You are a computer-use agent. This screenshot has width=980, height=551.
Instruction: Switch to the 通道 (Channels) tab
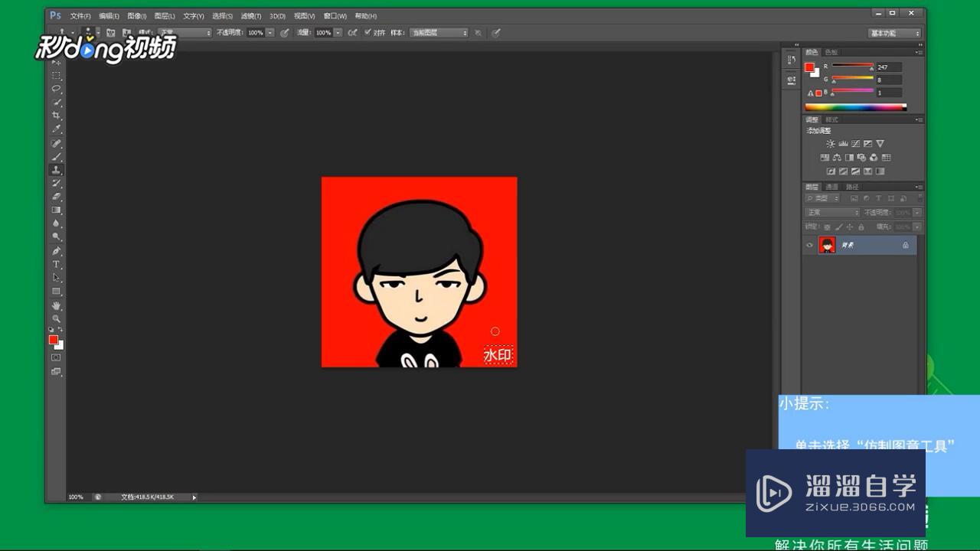[832, 187]
